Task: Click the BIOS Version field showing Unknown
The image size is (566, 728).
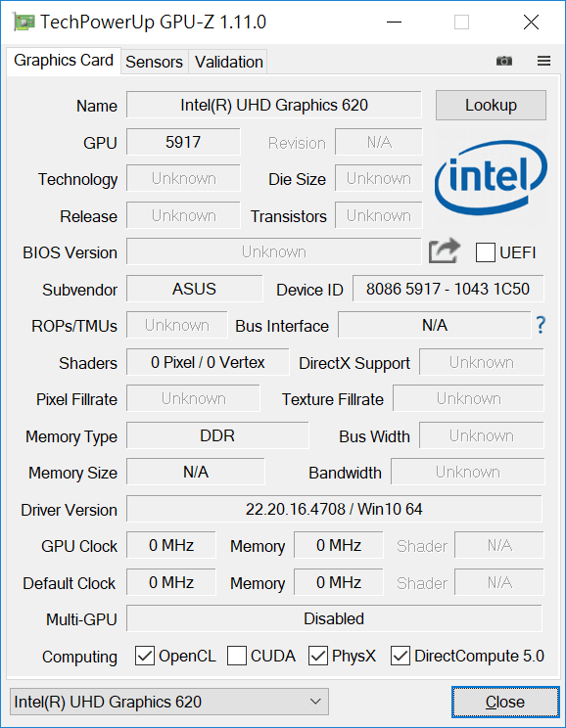Action: click(x=274, y=251)
